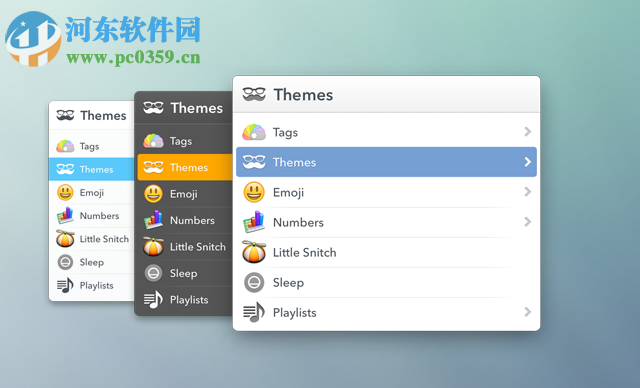Click the Playlists music icon in dark panel

pyautogui.click(x=153, y=300)
